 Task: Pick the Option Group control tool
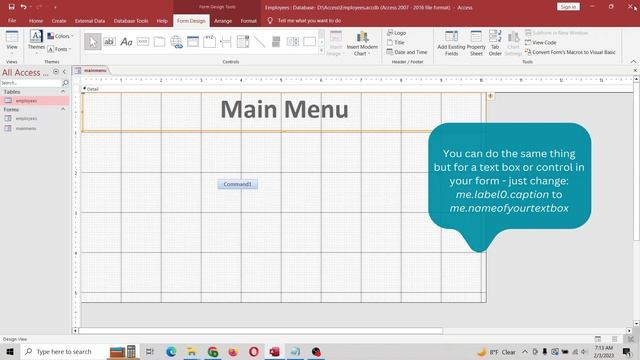(209, 42)
